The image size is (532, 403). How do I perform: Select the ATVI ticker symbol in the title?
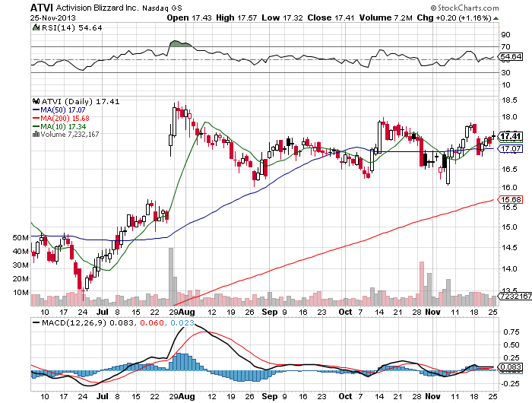(x=41, y=8)
